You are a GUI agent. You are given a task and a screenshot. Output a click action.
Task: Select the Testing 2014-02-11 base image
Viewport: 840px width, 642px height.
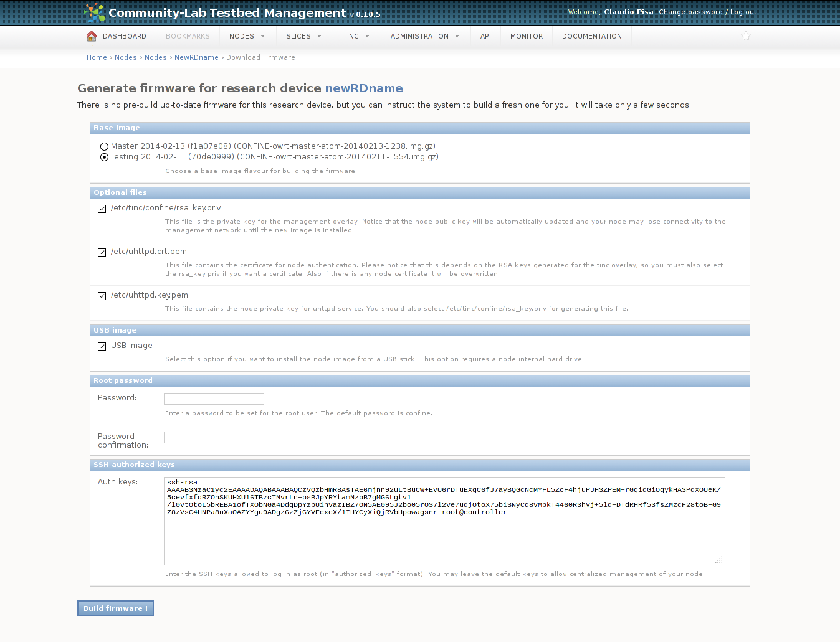(x=104, y=158)
